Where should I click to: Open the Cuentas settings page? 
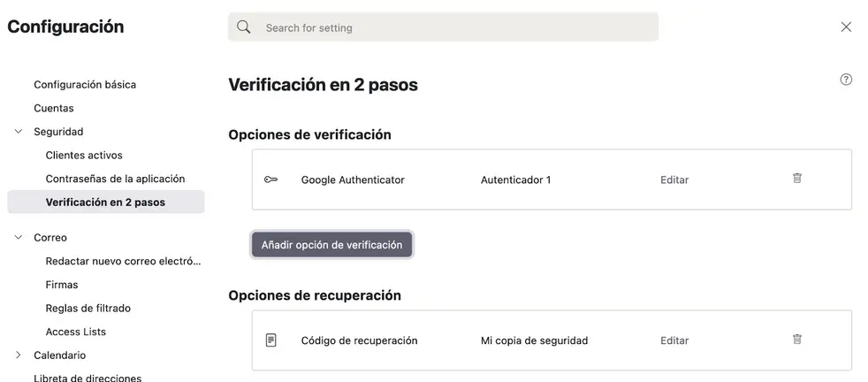click(54, 108)
